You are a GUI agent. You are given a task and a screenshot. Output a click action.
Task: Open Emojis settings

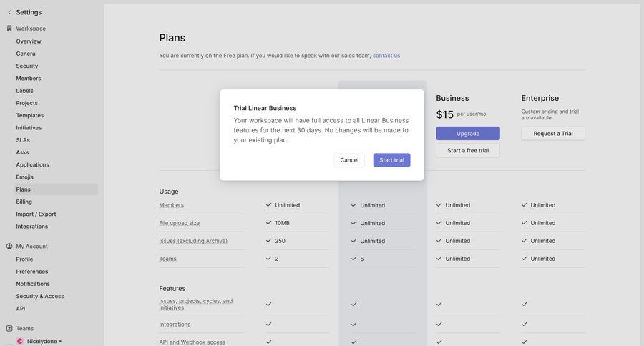[x=24, y=177]
